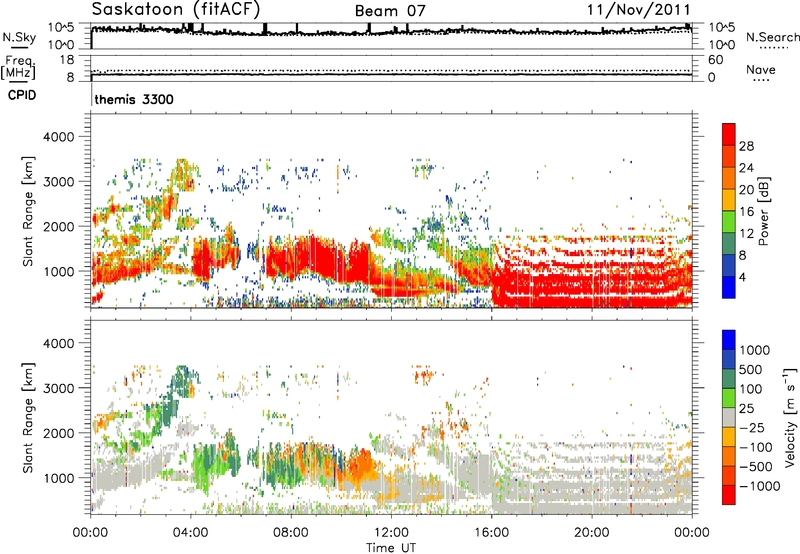Click "Slant Range [km]" label of velocity panel
This screenshot has height=554, width=800.
pyautogui.click(x=28, y=417)
